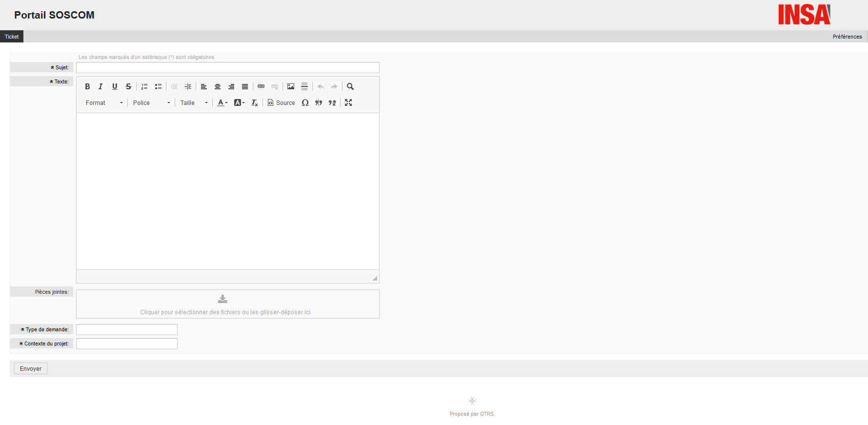This screenshot has height=425, width=868.
Task: Insert a numbered list
Action: coord(144,86)
